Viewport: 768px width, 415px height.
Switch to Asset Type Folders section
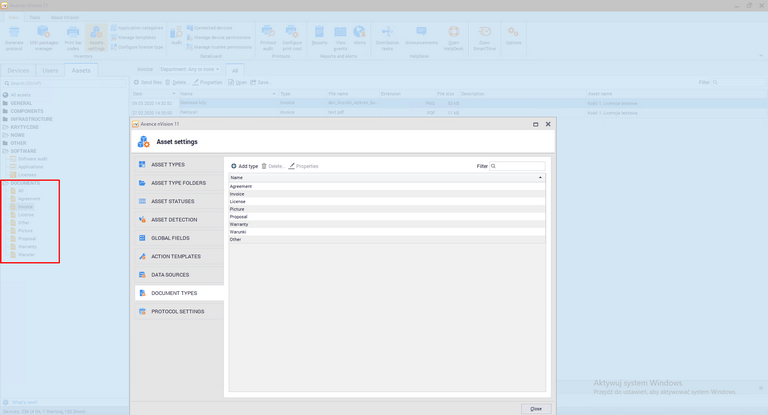point(178,183)
